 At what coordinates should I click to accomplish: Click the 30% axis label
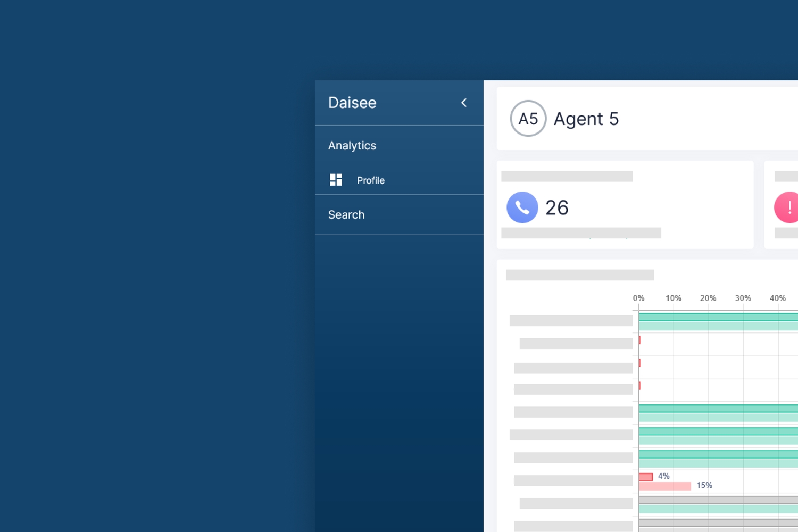(x=743, y=298)
